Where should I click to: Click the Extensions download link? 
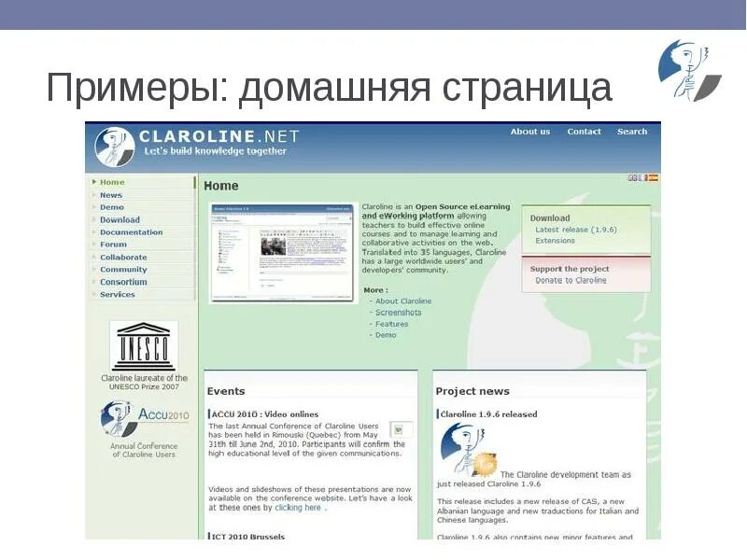(x=555, y=241)
